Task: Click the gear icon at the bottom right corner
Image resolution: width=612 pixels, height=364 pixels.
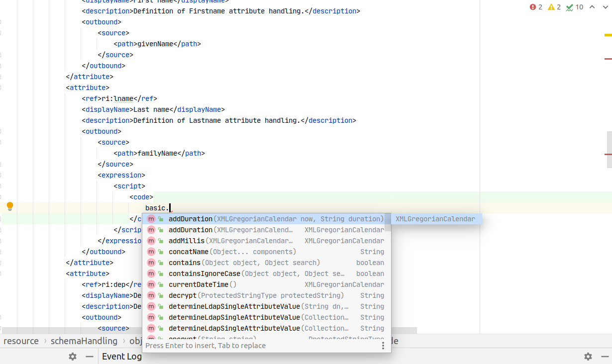Action: coord(588,357)
